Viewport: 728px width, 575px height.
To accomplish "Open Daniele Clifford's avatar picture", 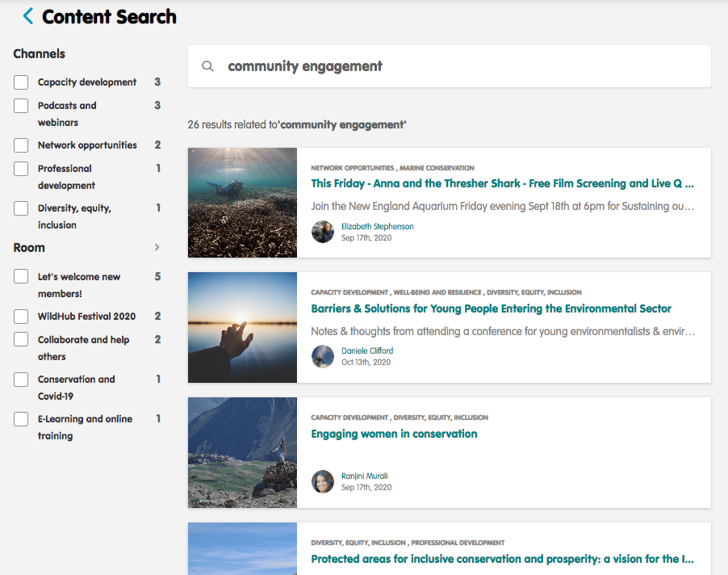I will tap(323, 357).
